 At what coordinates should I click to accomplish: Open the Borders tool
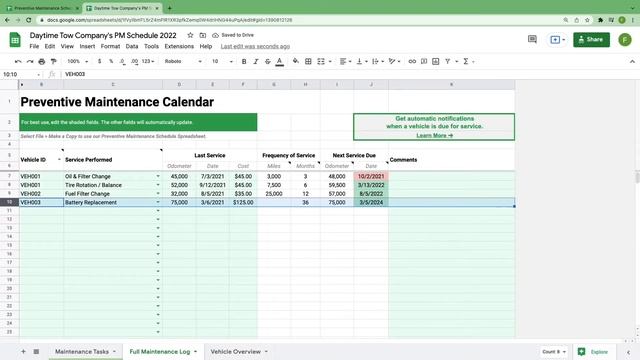308,61
